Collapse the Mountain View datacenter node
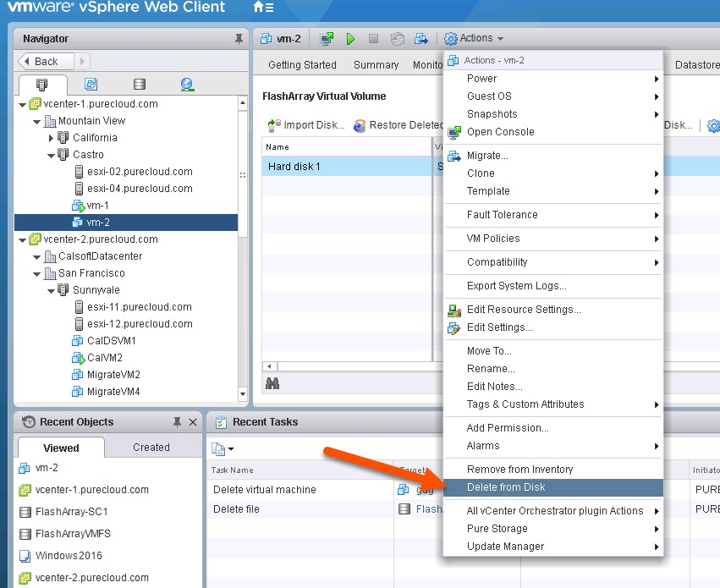Screen dimensions: 720x588 36,122
